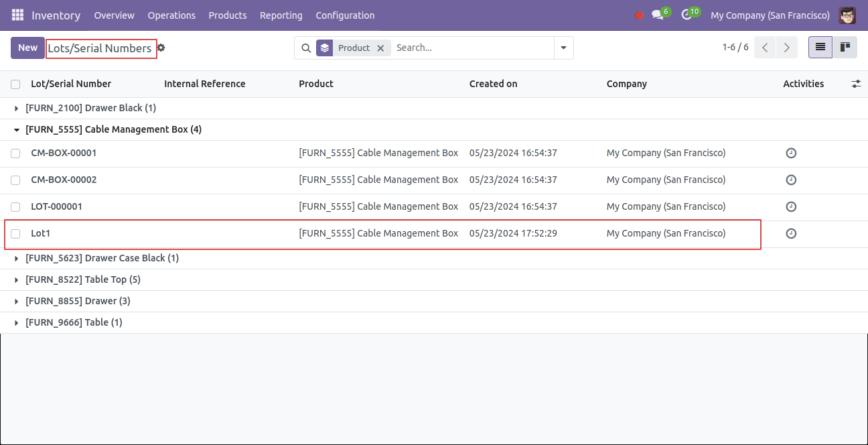Open record CM-BOX-00001
The height and width of the screenshot is (445, 868).
(x=64, y=153)
